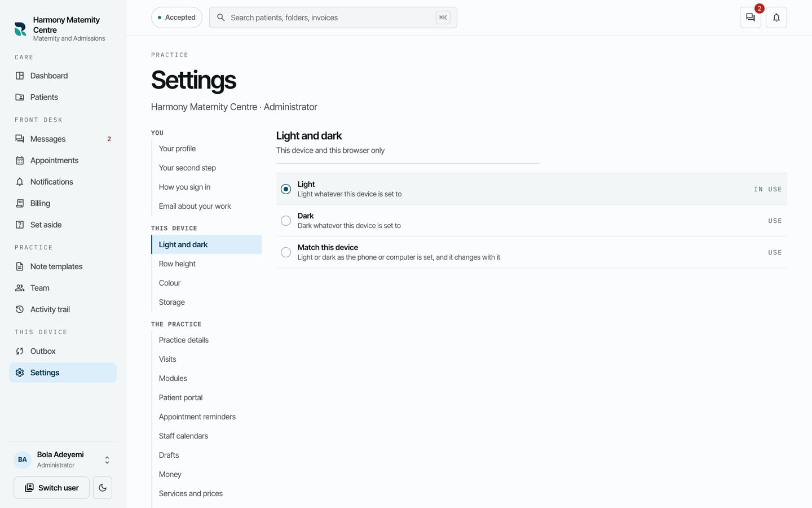This screenshot has height=508, width=812.
Task: Open Your second step settings section
Action: (206, 168)
